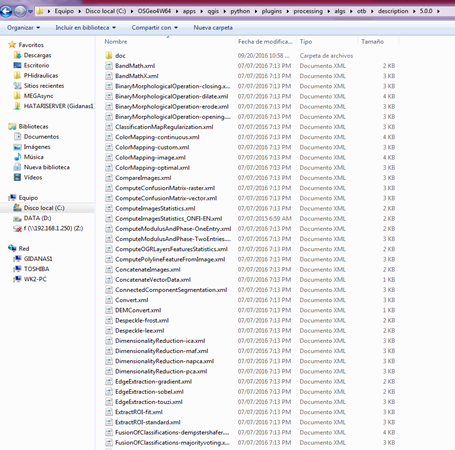Viewport: 455px width, 450px height.
Task: Go to Disco local (C:) in address bar
Action: tap(106, 11)
